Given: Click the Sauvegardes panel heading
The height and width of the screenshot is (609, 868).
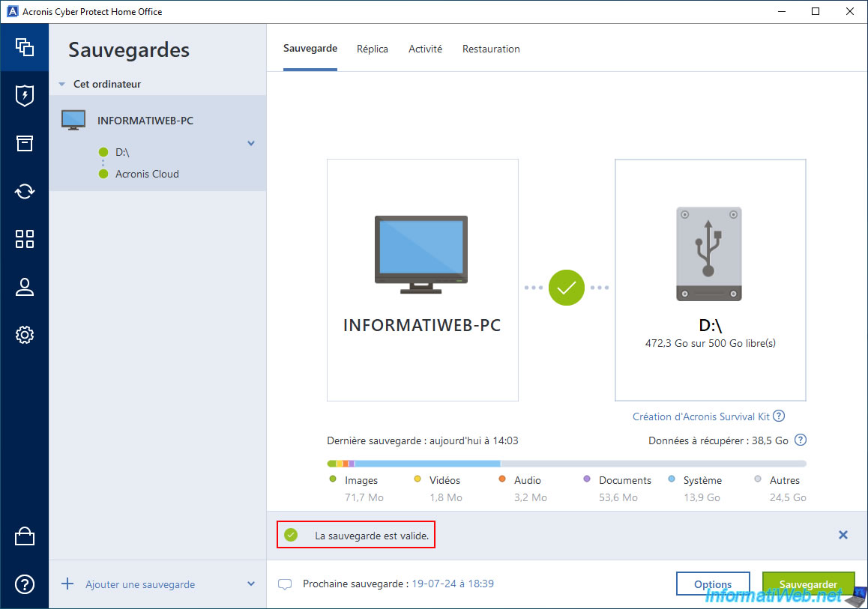Looking at the screenshot, I should [129, 49].
